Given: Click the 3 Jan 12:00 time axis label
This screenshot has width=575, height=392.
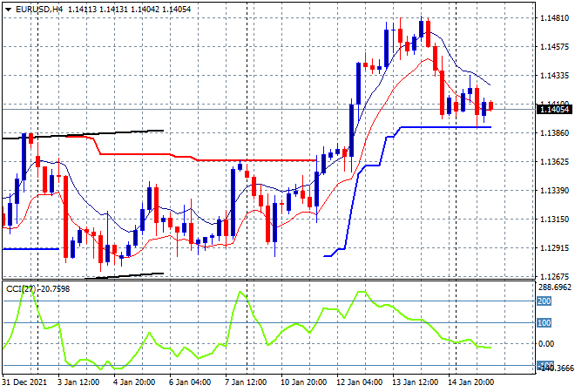Looking at the screenshot, I should 78,382.
